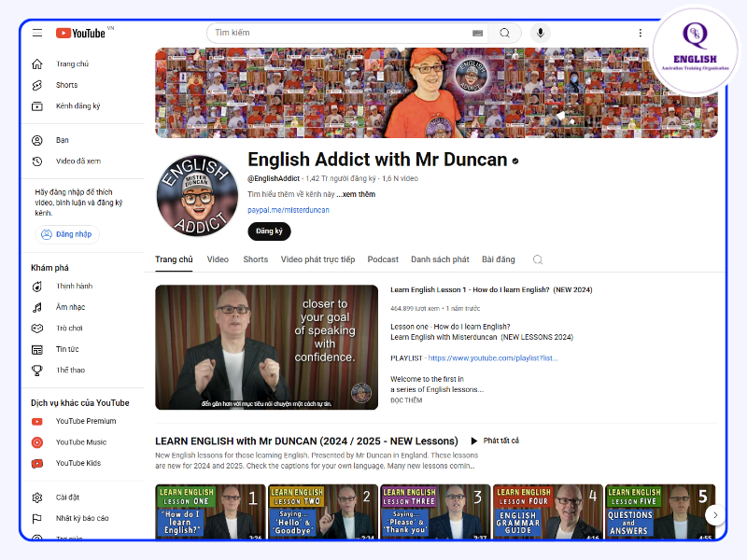Show next lessons with carousel arrow
This screenshot has width=747, height=560.
click(715, 515)
